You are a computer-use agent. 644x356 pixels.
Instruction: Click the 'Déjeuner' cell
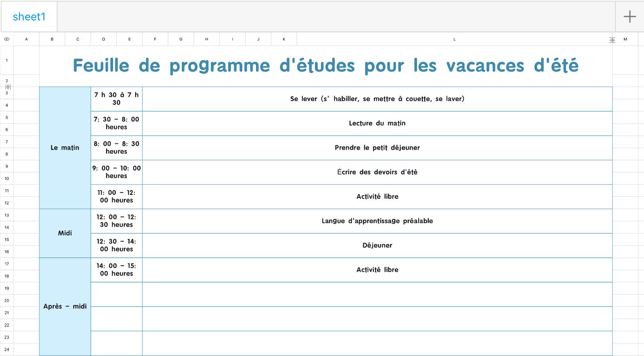(377, 246)
